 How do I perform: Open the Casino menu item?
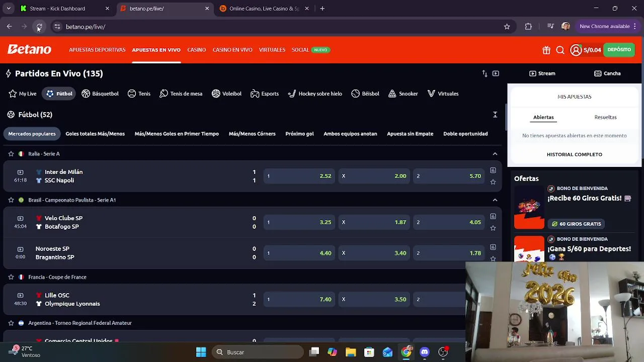coord(197,50)
